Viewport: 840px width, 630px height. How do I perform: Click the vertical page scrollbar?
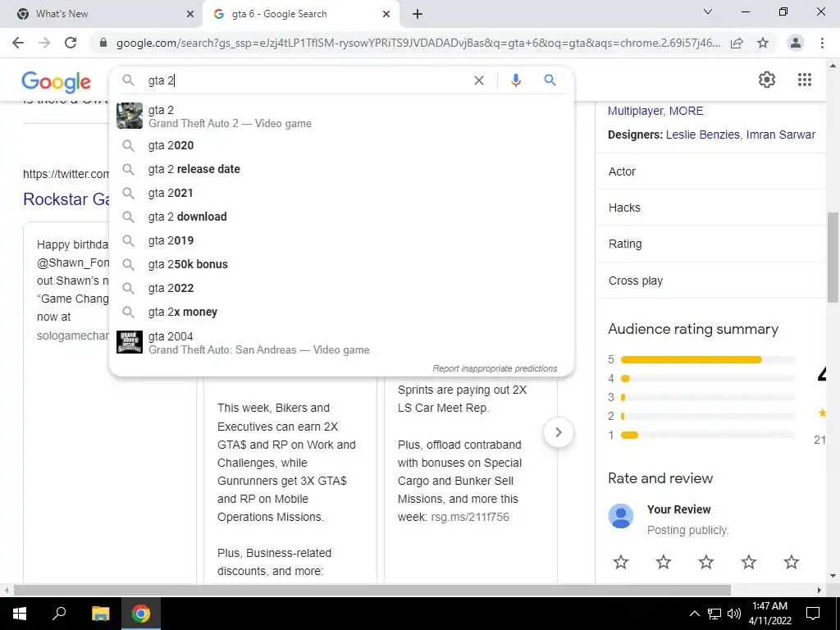(x=833, y=257)
